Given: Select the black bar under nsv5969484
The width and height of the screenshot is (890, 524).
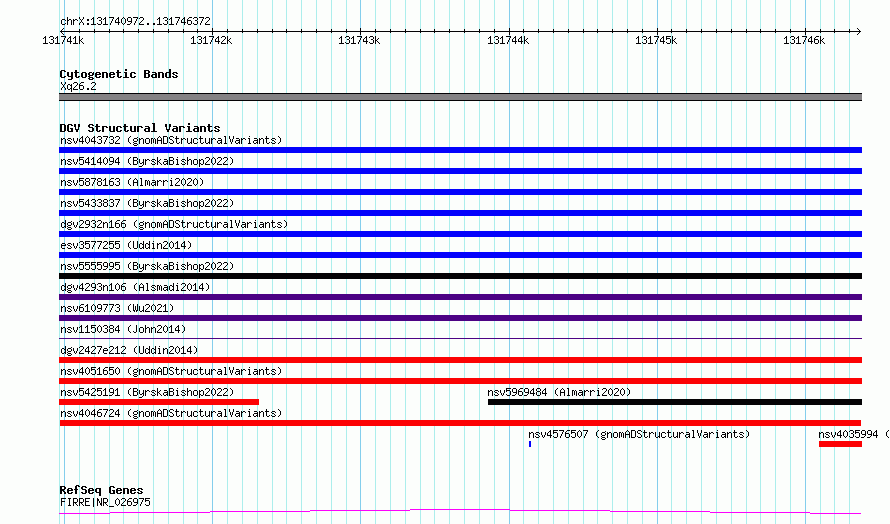Looking at the screenshot, I should 675,402.
